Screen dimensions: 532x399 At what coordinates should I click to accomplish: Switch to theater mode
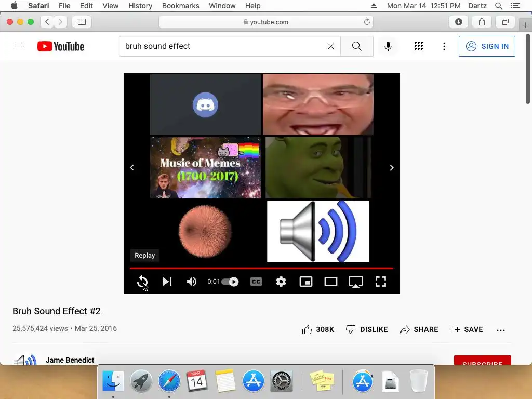[x=331, y=282]
